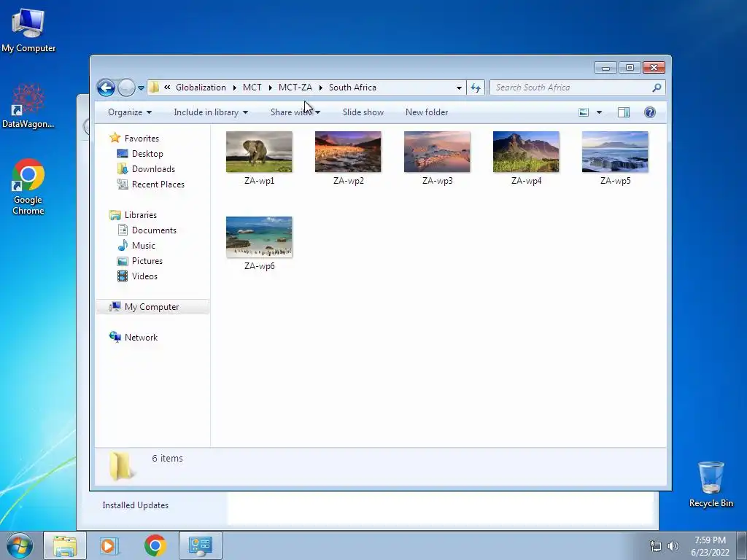Click the 6 items details pane text

click(167, 459)
